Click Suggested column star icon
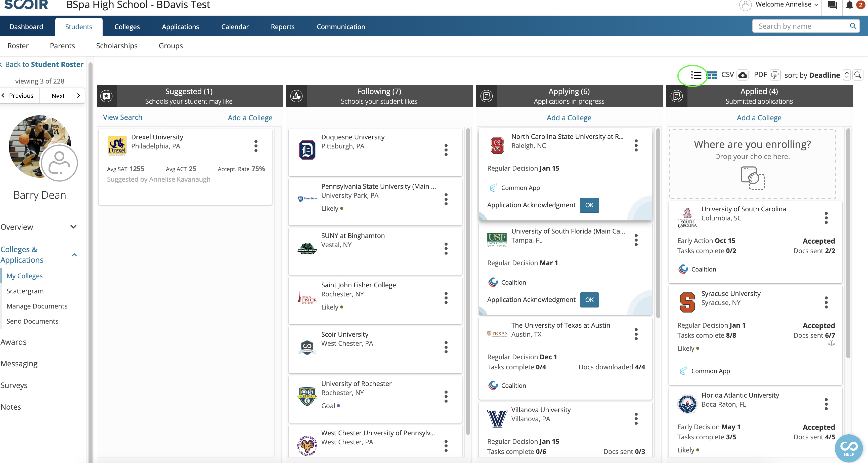Image resolution: width=868 pixels, height=463 pixels. 106,96
